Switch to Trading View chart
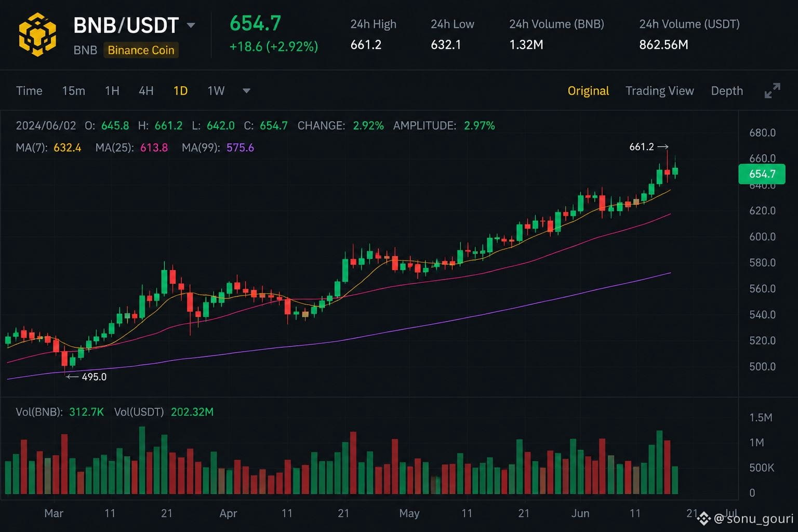Image resolution: width=798 pixels, height=532 pixels. click(659, 91)
